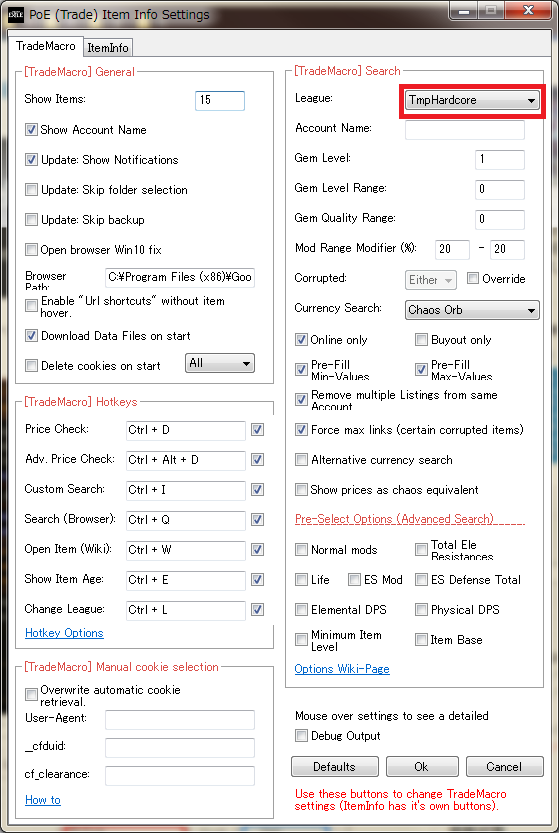
Task: Check the Corrupted Override checkbox
Action: 472,278
